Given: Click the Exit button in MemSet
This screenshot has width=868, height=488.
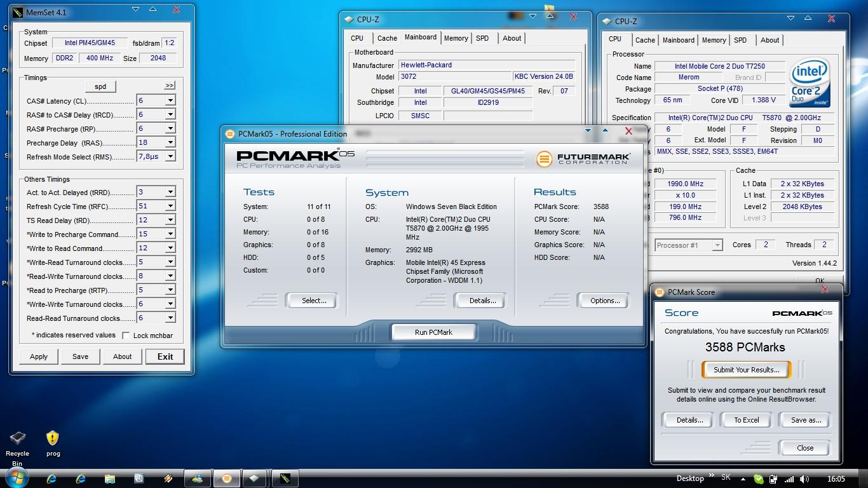Looking at the screenshot, I should 165,356.
